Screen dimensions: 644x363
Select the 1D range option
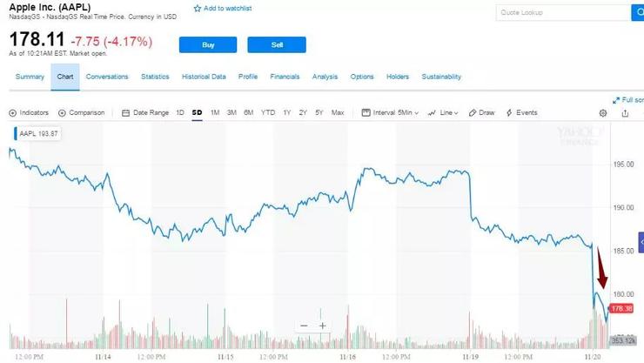[180, 112]
